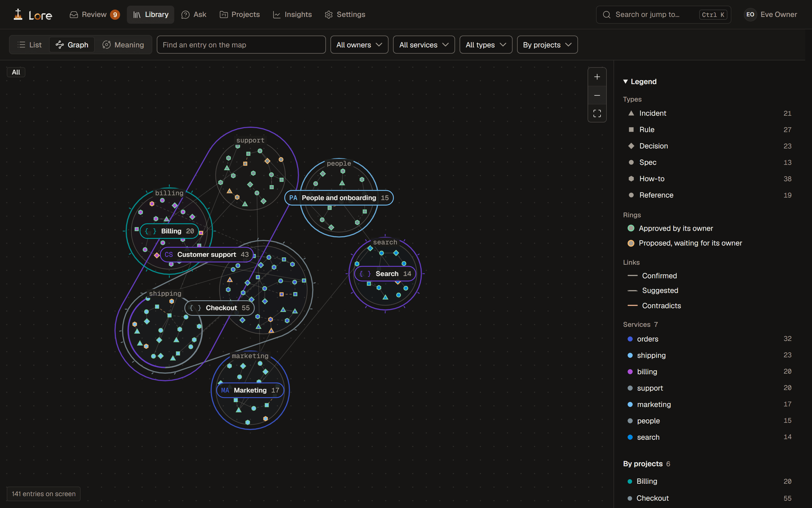Zoom in on the graph with plus
This screenshot has width=812, height=508.
[597, 77]
